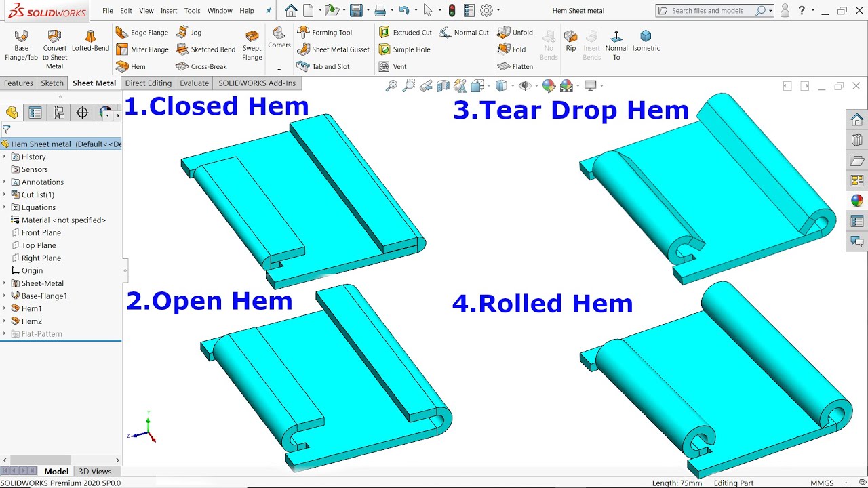Open the PropertyManager tab icon
Screen dimensions: 868x488
tap(35, 113)
